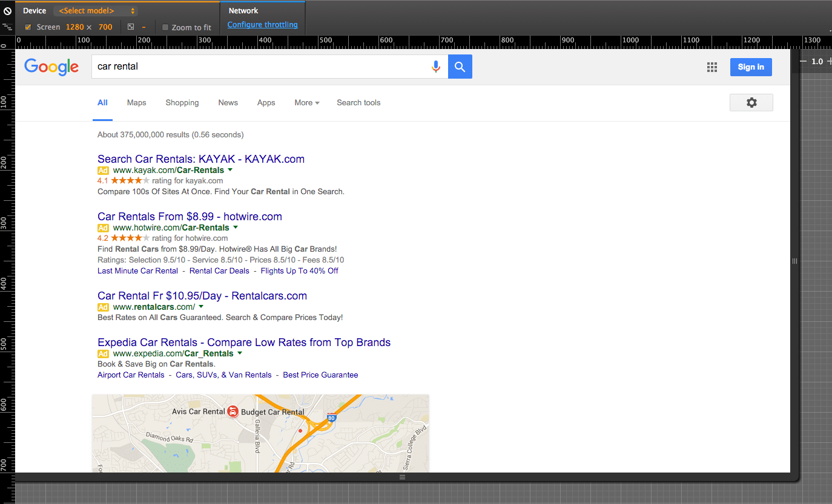This screenshot has width=832, height=504.
Task: Click the reset device emulation icon
Action: point(7,11)
